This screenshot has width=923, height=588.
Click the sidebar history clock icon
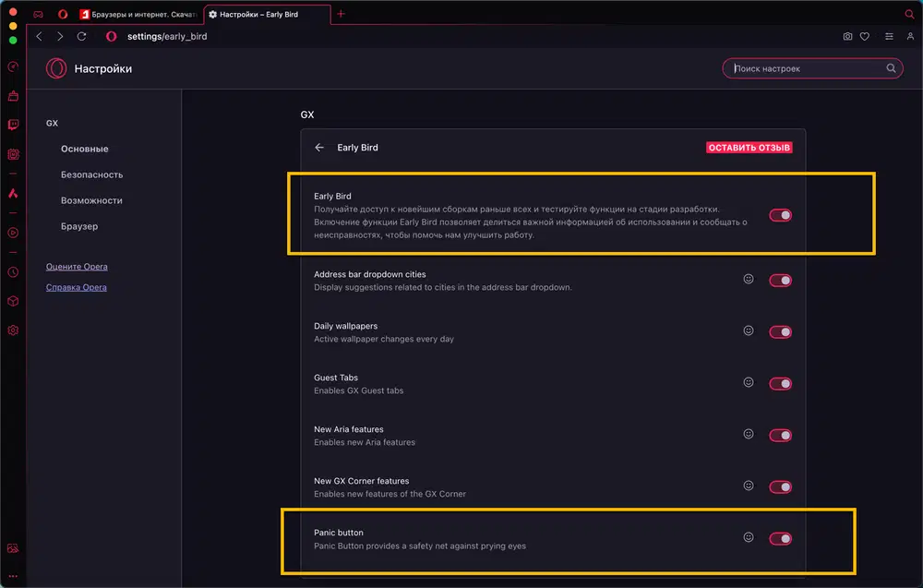(x=13, y=272)
